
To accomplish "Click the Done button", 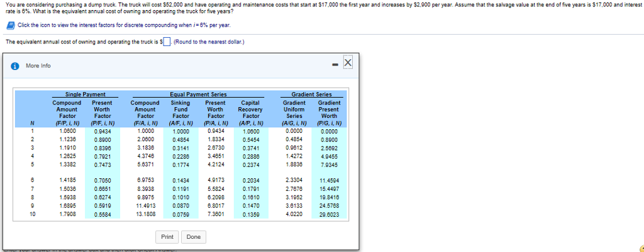I will coord(194,237).
